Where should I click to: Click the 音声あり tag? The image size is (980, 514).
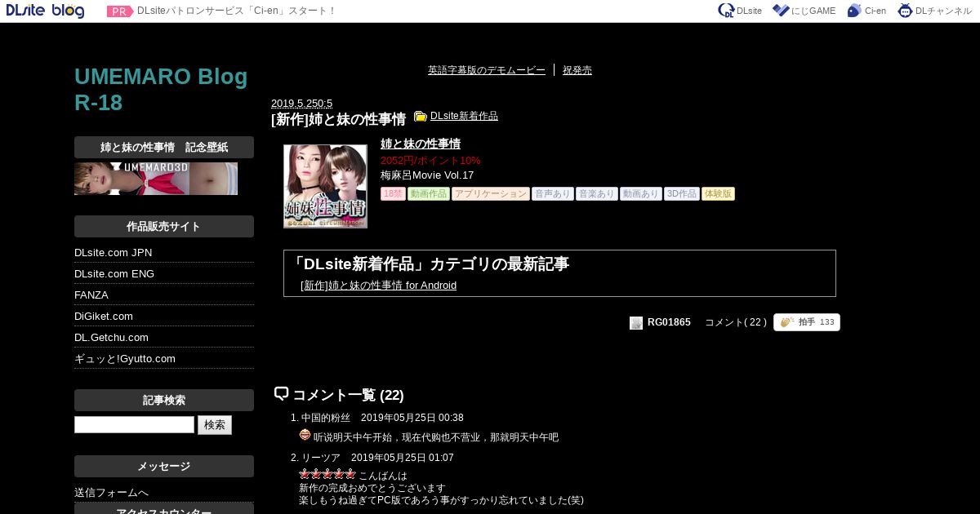(553, 194)
